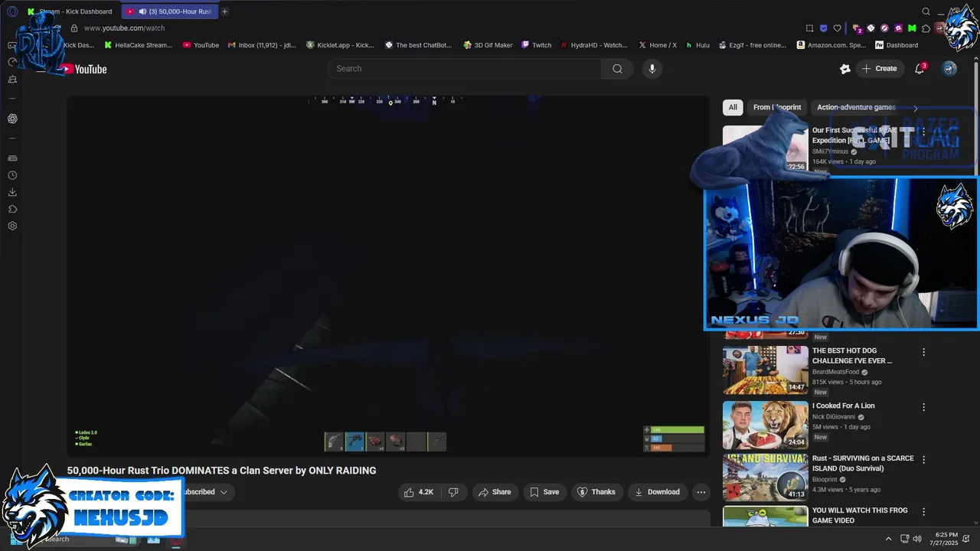Open the YouTube account avatar menu
980x551 pixels.
[949, 69]
